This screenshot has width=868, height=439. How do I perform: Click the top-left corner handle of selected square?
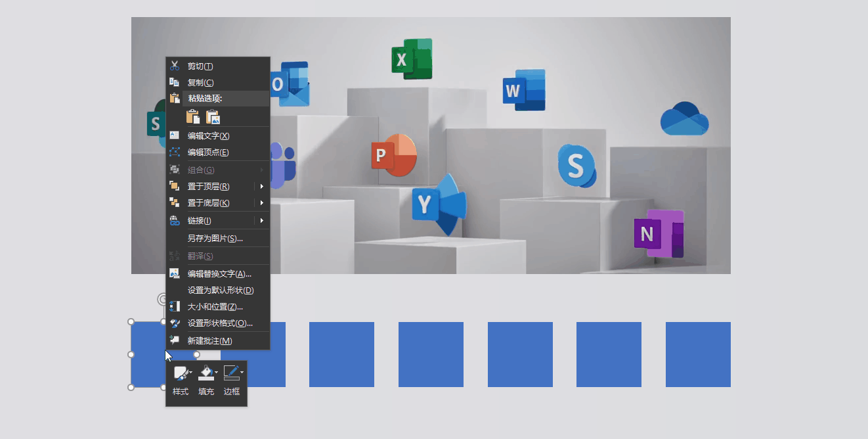tap(131, 322)
